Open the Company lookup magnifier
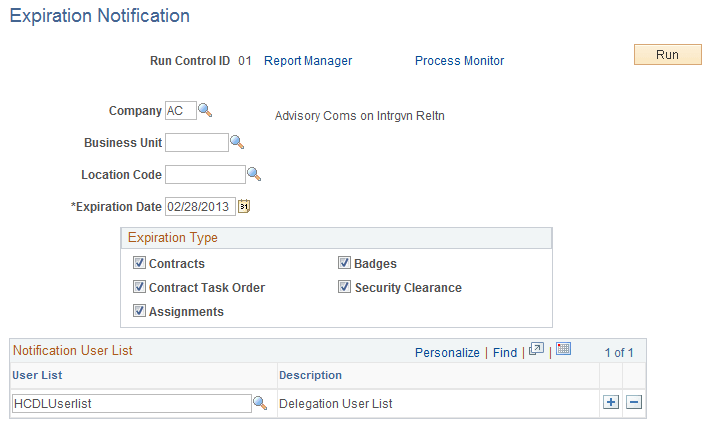This screenshot has width=710, height=425. tap(205, 110)
